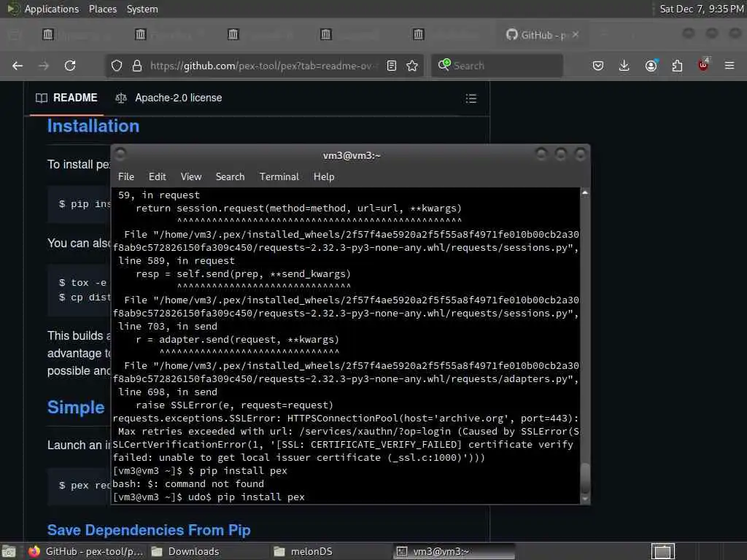Open the README tab on GitHub
747x560 pixels.
[x=66, y=98]
